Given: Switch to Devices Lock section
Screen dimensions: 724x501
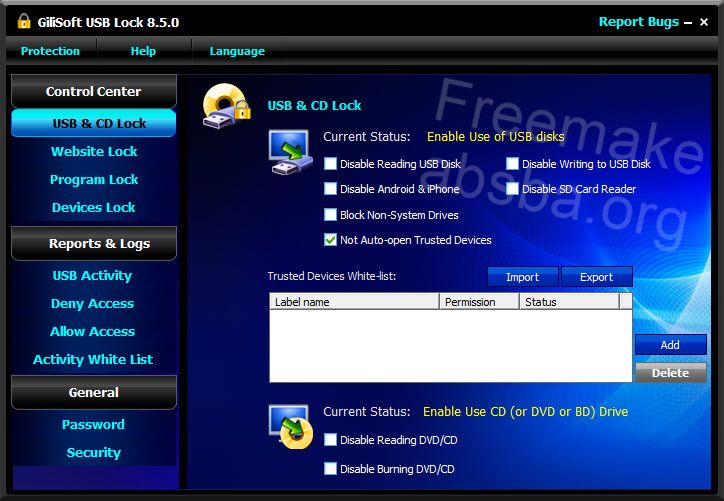Looking at the screenshot, I should coord(94,207).
